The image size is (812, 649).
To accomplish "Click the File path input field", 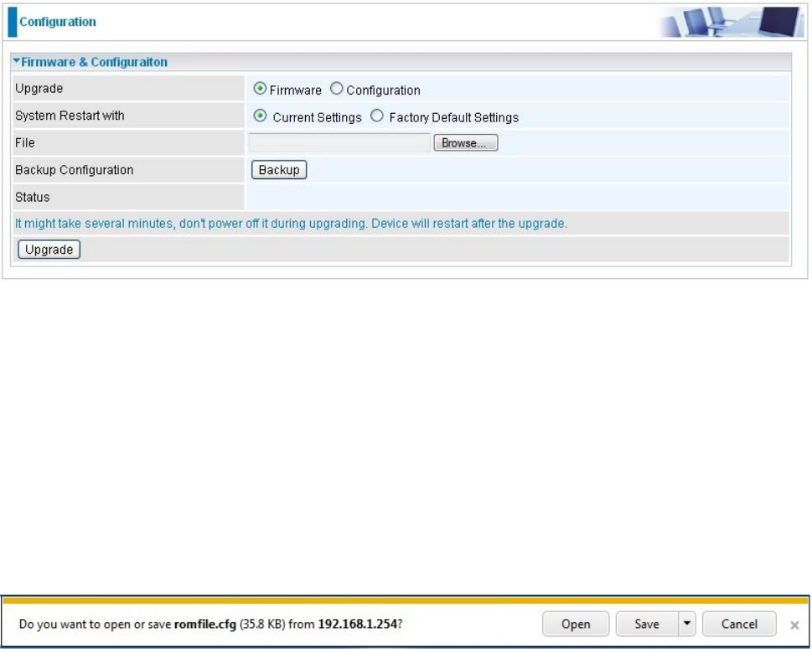I will [x=339, y=143].
